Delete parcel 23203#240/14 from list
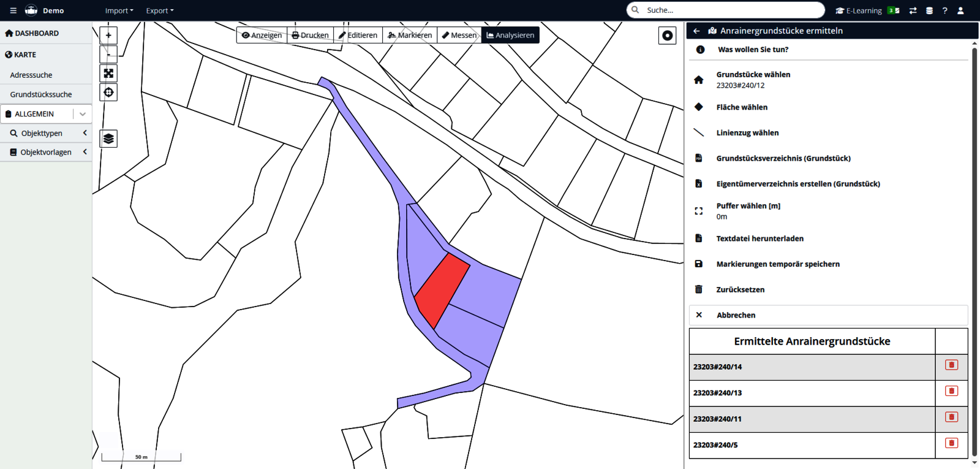This screenshot has height=469, width=980. click(951, 365)
